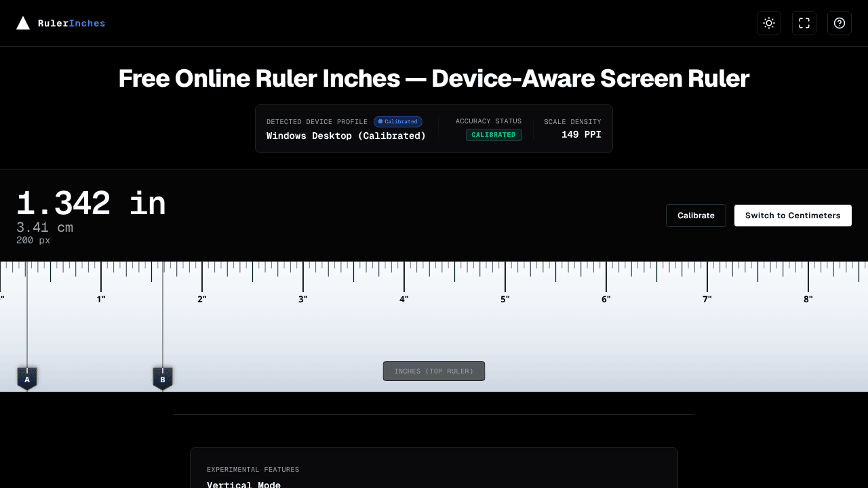Click the blue Calibrated profile badge
Viewport: 868px width, 488px height.
398,121
